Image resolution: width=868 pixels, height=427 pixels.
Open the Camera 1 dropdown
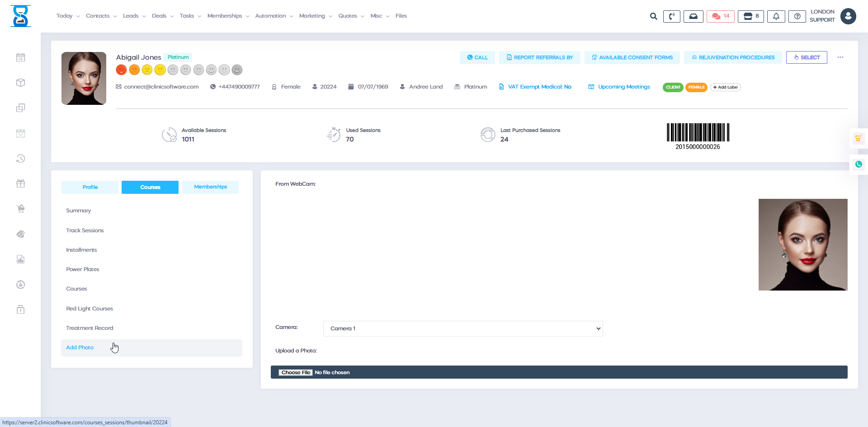pos(463,328)
